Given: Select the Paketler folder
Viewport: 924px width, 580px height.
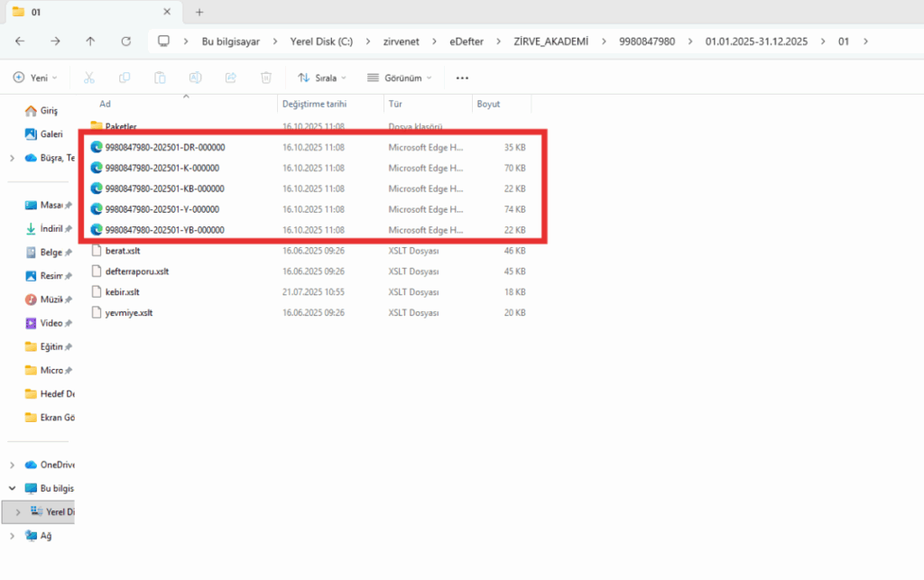Looking at the screenshot, I should [121, 126].
